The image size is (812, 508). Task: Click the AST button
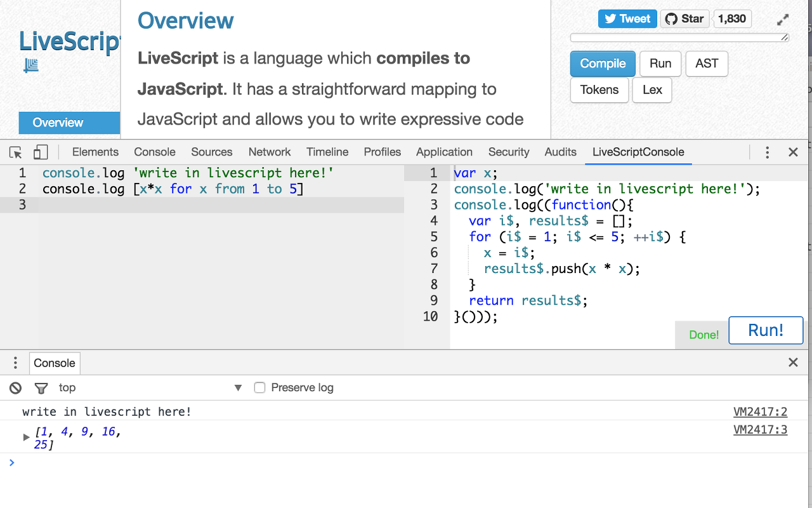tap(707, 63)
